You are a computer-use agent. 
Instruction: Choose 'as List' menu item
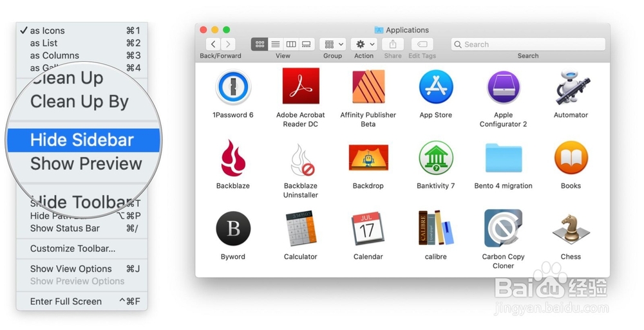pos(82,42)
